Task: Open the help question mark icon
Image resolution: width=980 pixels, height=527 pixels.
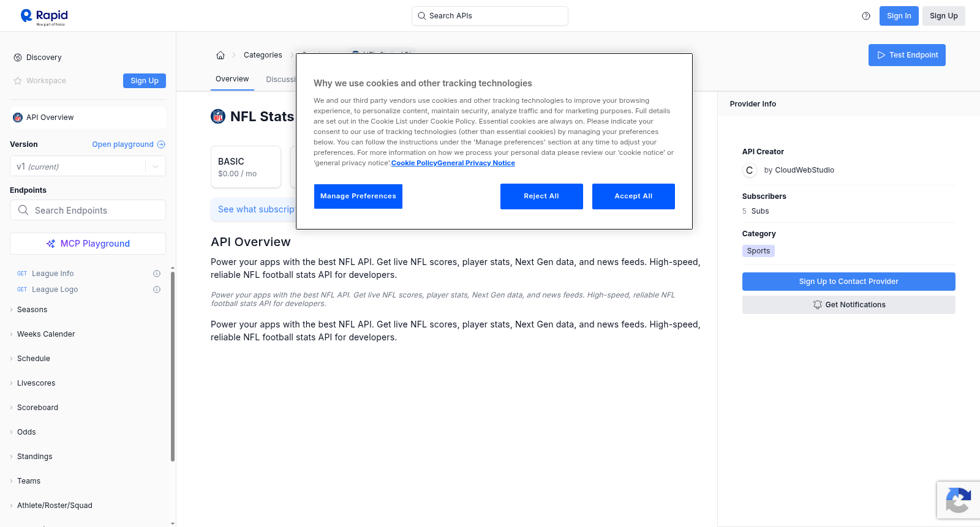Action: pyautogui.click(x=866, y=16)
